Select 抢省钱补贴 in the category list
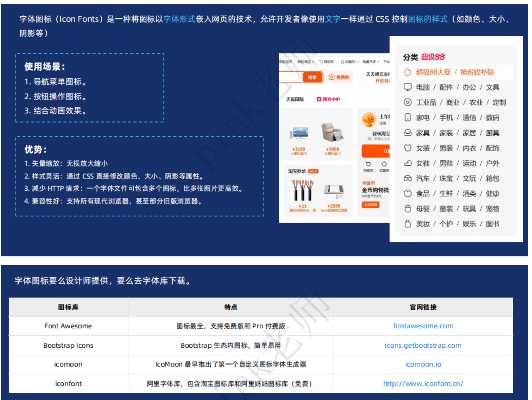Screen dimensions: 532x400 pos(477,72)
